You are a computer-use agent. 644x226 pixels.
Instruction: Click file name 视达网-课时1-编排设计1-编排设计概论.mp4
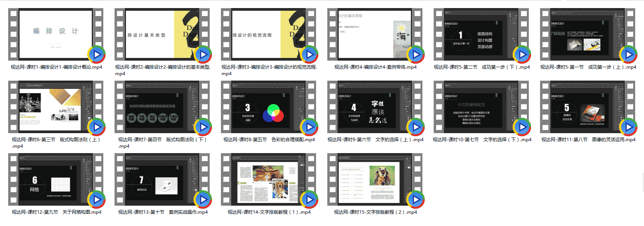pos(56,67)
